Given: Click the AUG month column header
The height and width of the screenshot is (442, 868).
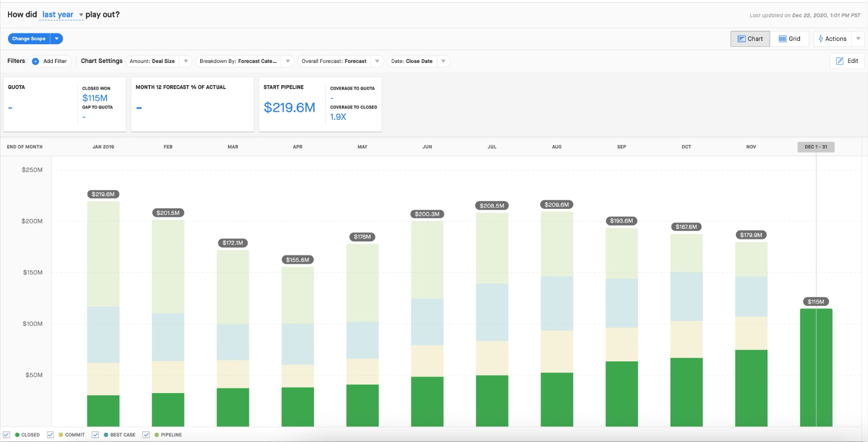Looking at the screenshot, I should (557, 147).
